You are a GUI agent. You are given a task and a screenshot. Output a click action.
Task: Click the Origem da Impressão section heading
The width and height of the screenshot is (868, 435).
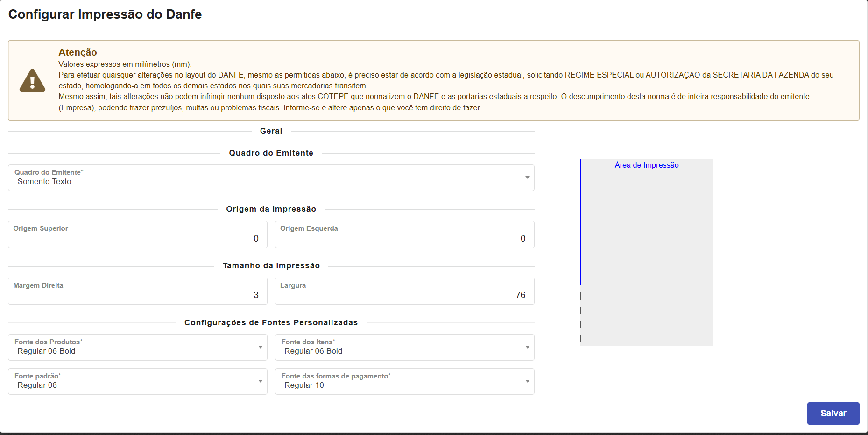point(271,209)
